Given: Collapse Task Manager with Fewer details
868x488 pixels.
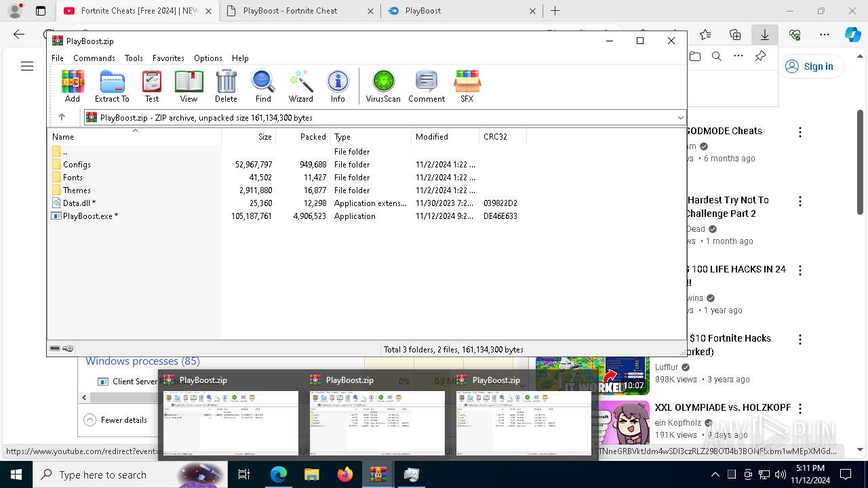Looking at the screenshot, I should 115,420.
